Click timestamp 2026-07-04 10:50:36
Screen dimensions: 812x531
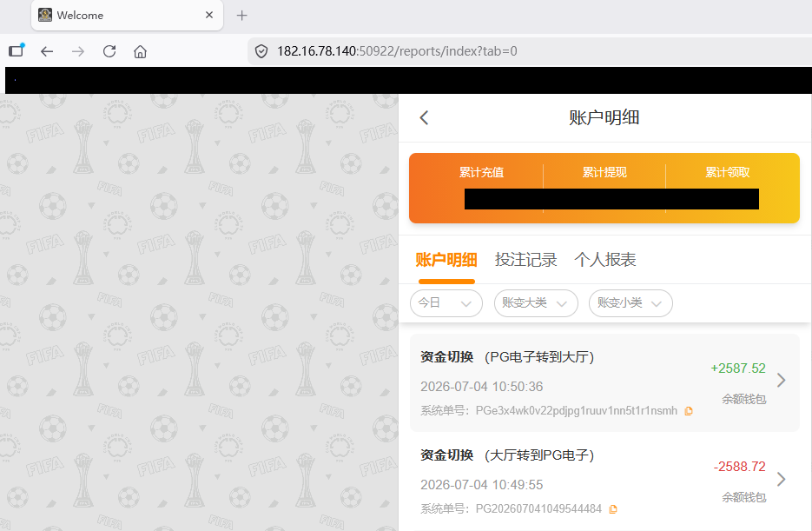[x=482, y=387]
